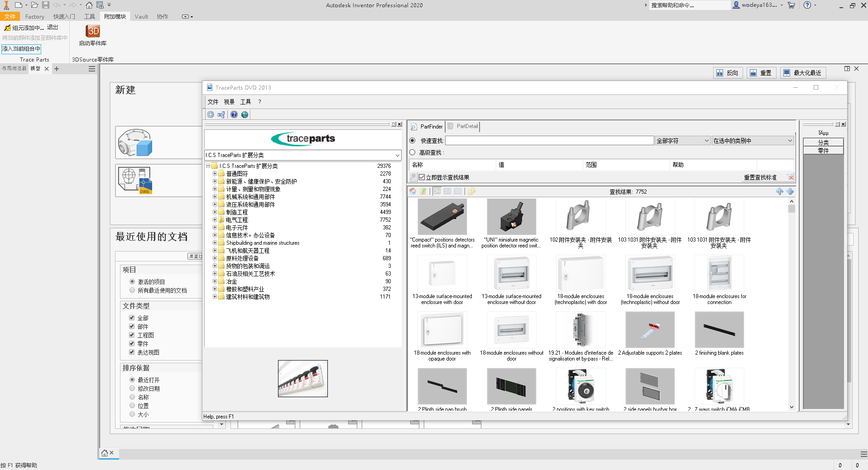Click the 重置 button
Screen dimensions: 868x470
(761, 73)
